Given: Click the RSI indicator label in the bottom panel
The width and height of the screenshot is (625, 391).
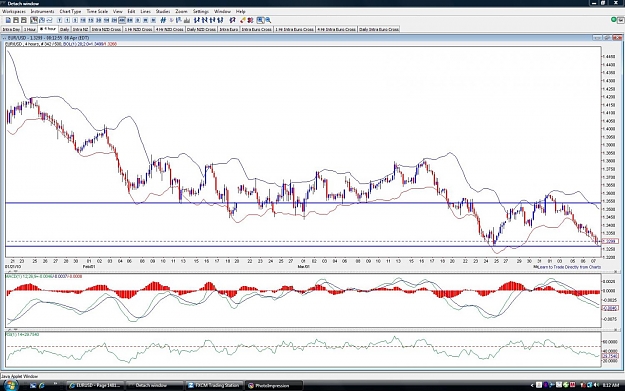Looking at the screenshot, I should 22,334.
